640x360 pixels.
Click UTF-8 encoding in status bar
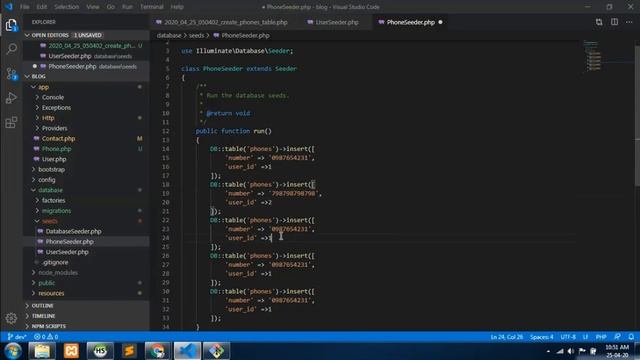pyautogui.click(x=568, y=337)
